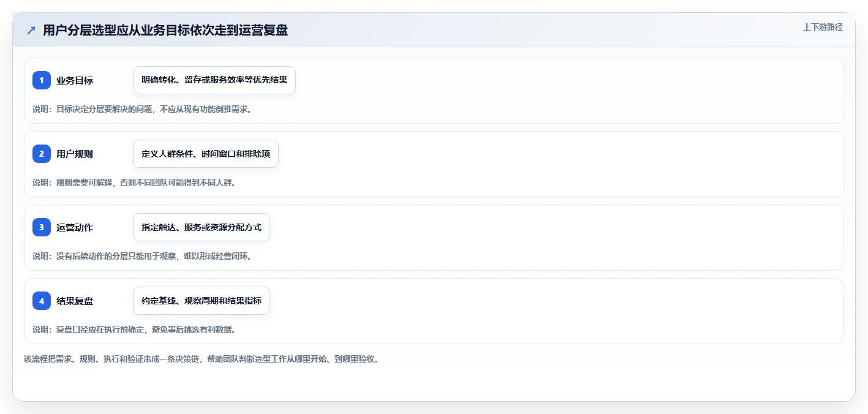Image resolution: width=868 pixels, height=414 pixels.
Task: Select the step 4 number badge
Action: coord(42,301)
